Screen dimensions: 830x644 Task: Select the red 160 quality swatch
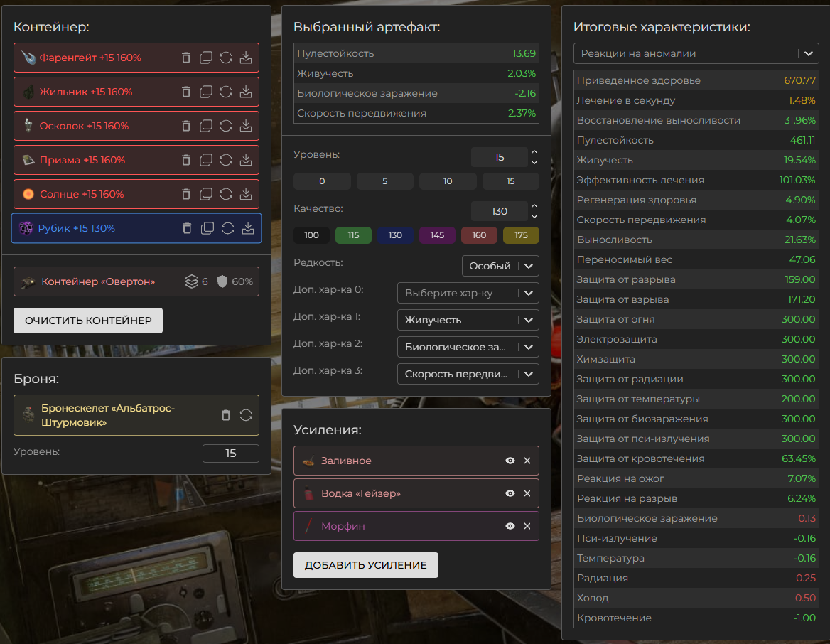point(479,235)
